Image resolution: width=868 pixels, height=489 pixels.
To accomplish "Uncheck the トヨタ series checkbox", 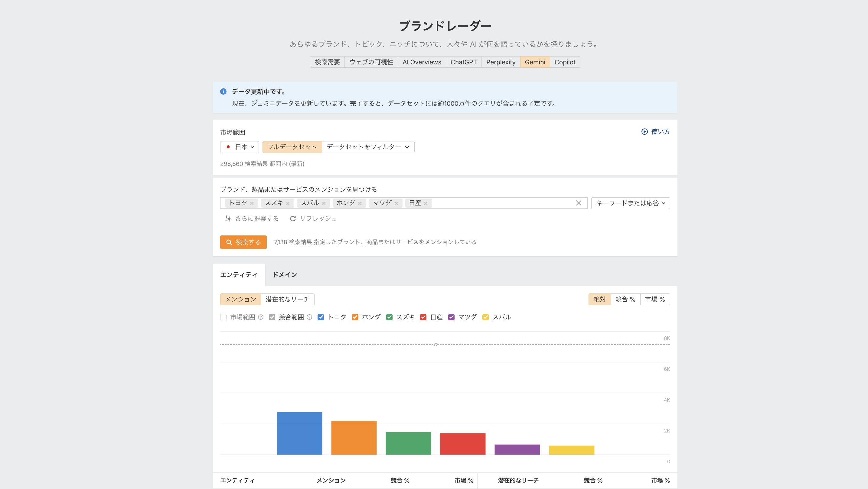I will click(321, 317).
